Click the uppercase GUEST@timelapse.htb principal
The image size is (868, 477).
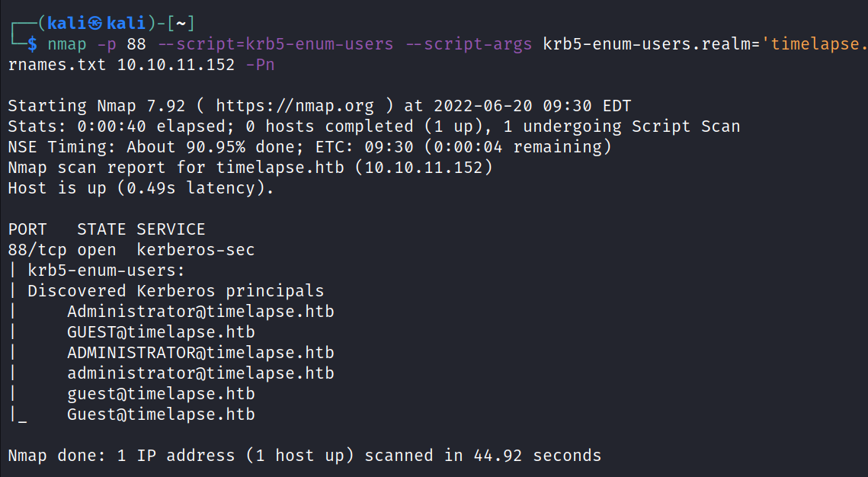point(161,332)
